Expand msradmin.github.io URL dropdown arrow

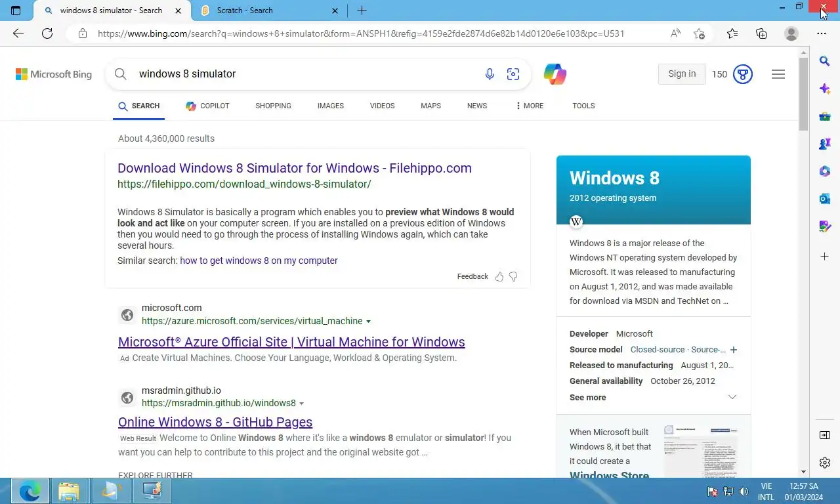coord(301,404)
